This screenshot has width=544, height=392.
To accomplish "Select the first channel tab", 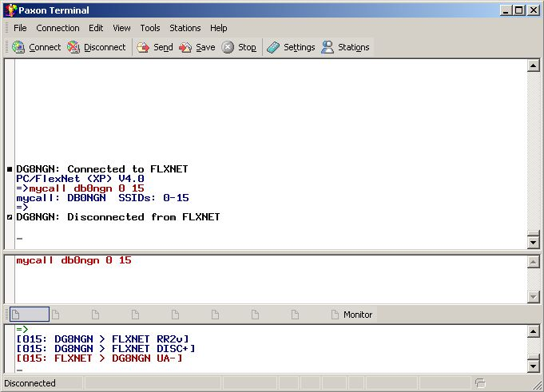I will point(30,315).
